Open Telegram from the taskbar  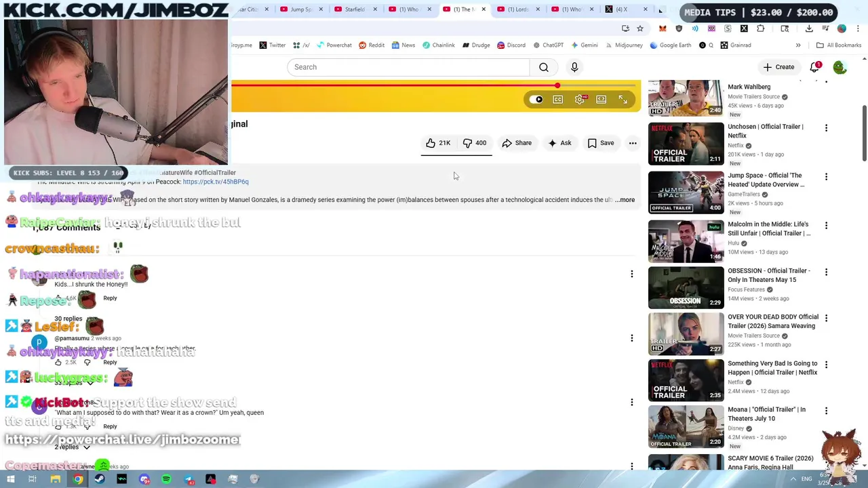pos(189,479)
